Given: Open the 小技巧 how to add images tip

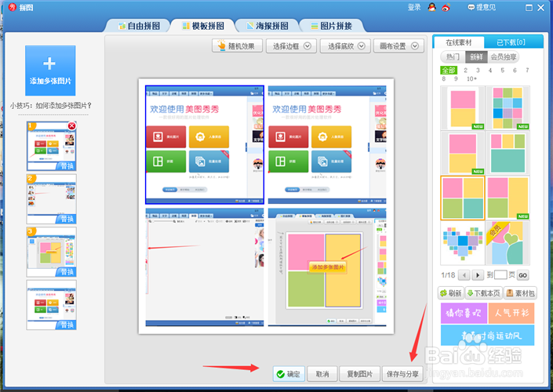Looking at the screenshot, I should (x=50, y=105).
